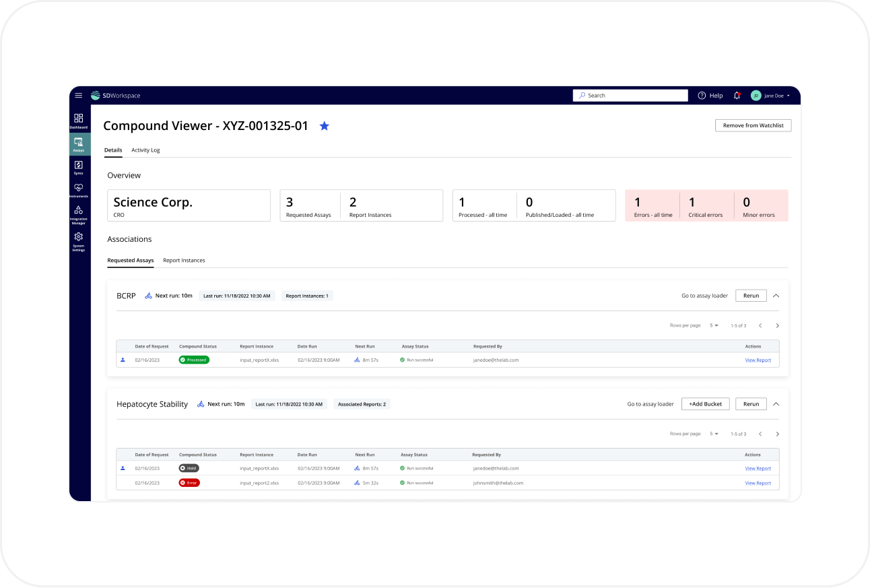
Task: Open the notifications bell
Action: (737, 96)
